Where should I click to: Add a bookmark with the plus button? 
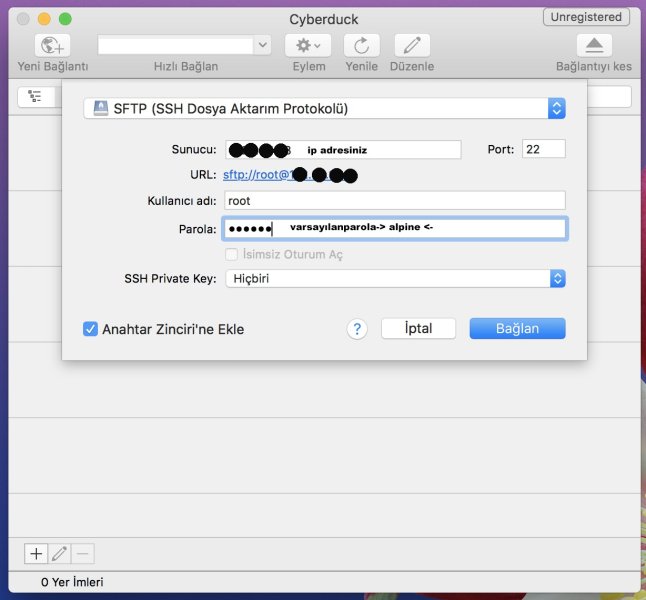point(36,553)
